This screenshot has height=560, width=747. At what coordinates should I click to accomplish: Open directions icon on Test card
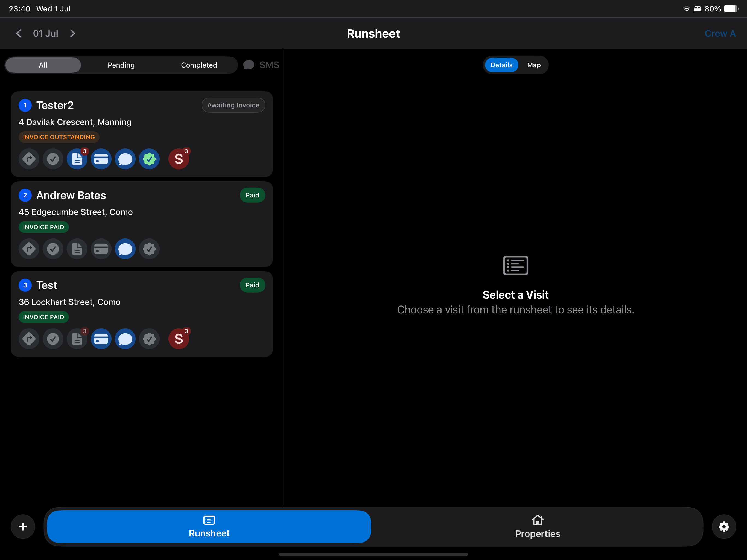point(29,339)
